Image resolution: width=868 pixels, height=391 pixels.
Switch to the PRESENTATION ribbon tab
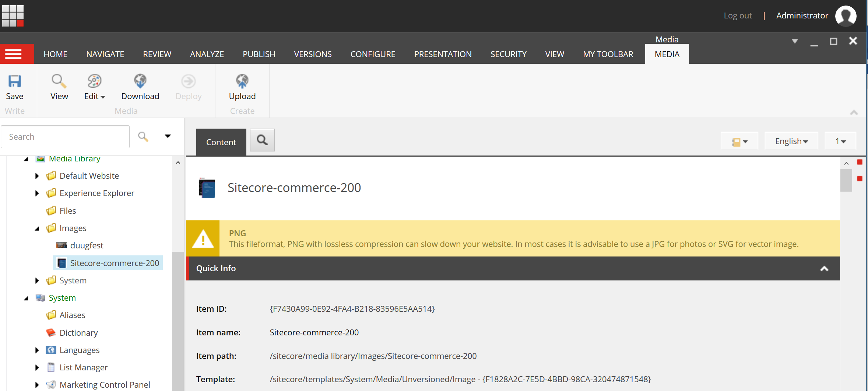click(x=443, y=54)
